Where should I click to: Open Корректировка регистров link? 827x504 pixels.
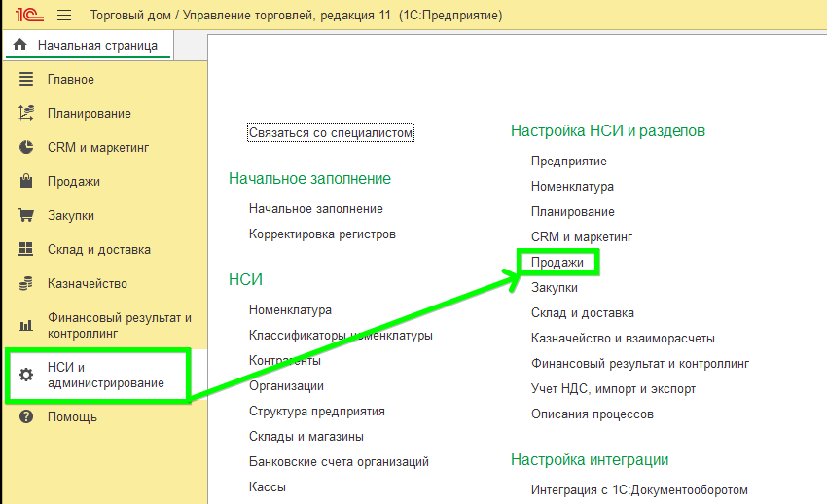322,234
